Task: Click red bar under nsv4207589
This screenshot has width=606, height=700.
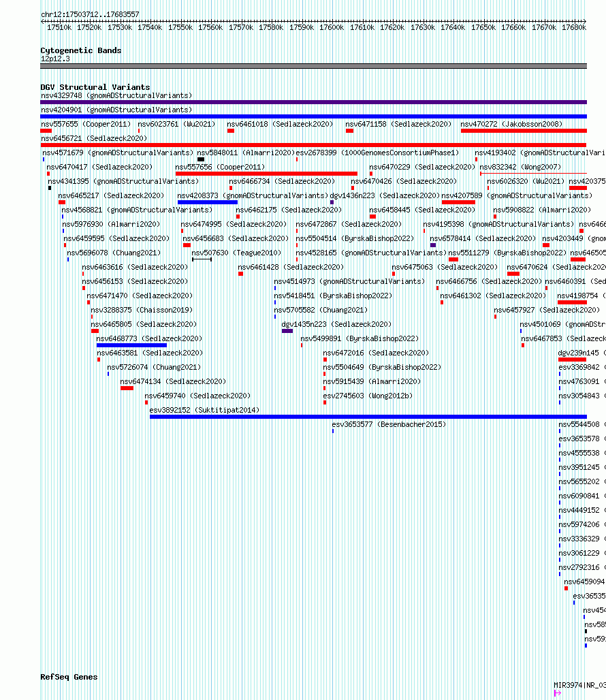Action: point(458,202)
